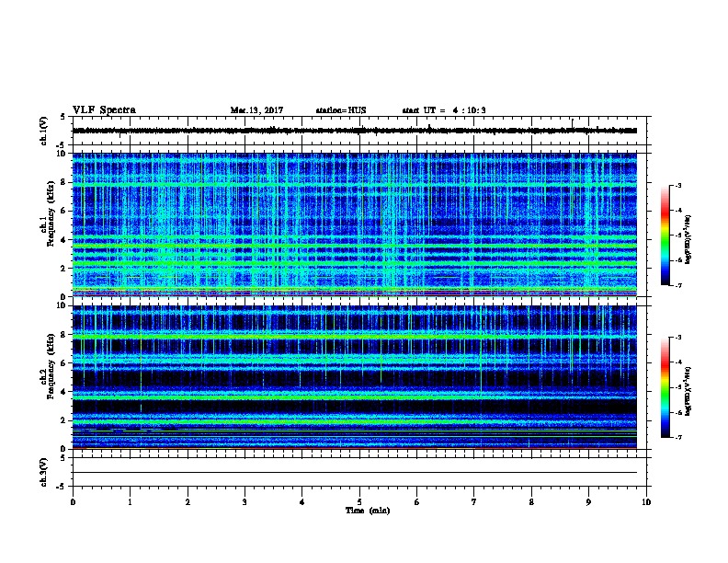Click the "ch.1(V)" waveform axis label

pos(43,131)
